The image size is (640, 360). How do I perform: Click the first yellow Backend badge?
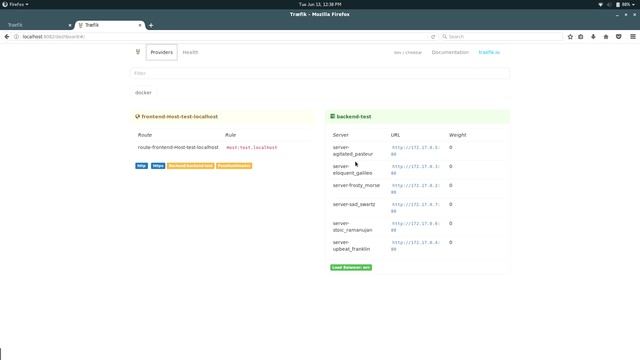(191, 166)
